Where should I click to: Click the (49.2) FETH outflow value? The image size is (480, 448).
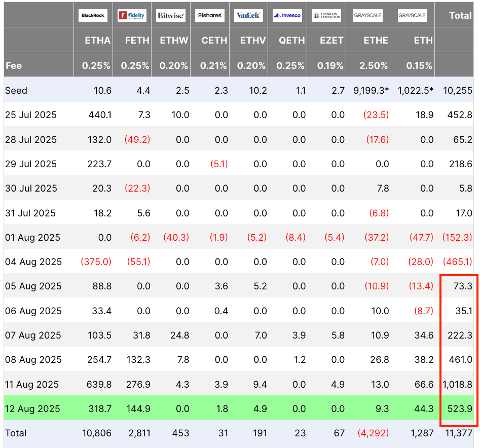click(x=137, y=139)
